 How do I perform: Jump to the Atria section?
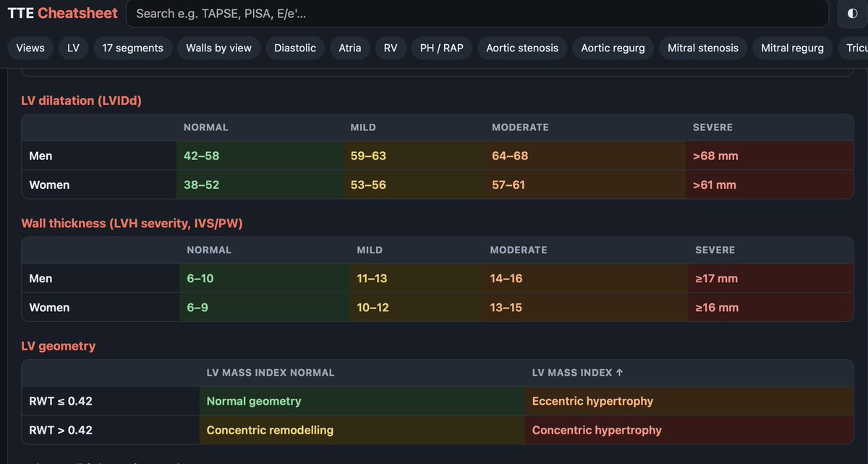click(350, 48)
